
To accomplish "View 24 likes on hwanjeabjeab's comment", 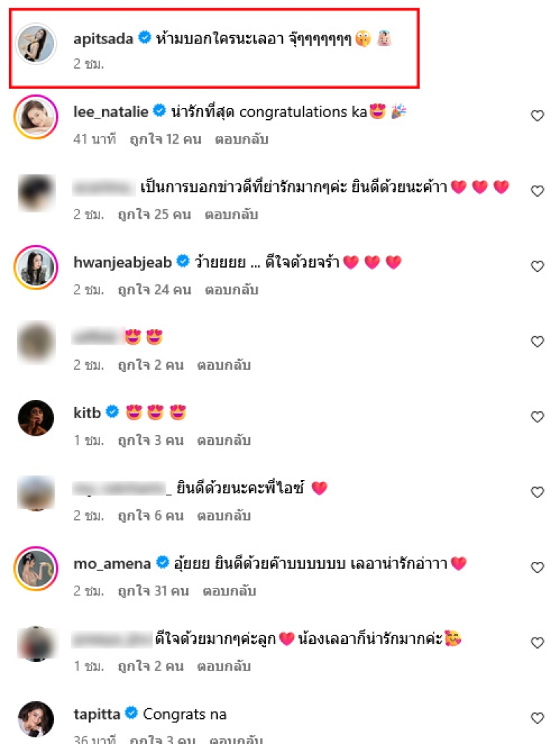I will 155,289.
